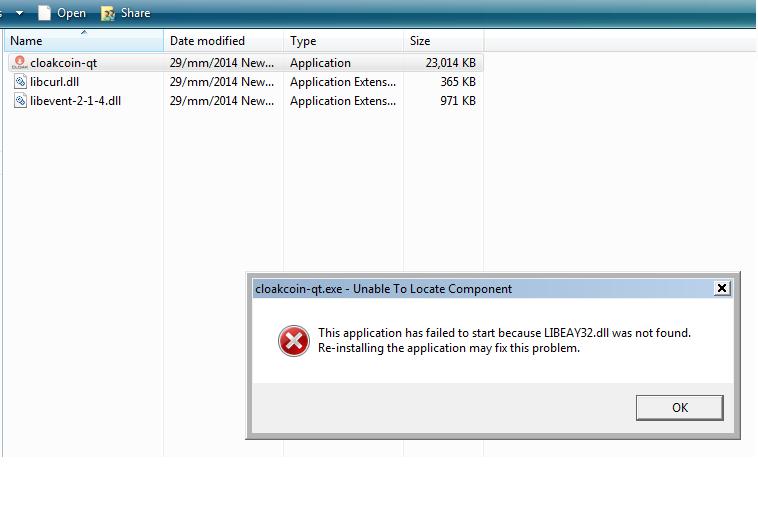Click the date modified of libcurl.dll

tap(222, 82)
